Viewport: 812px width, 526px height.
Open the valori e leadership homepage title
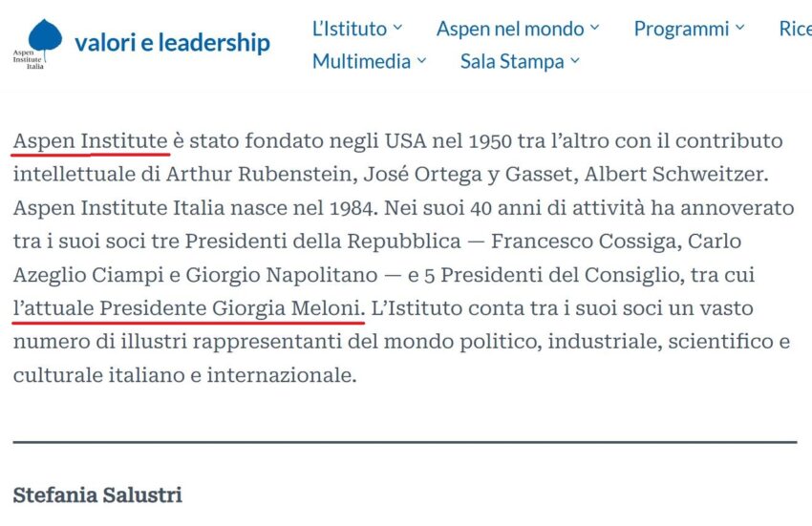pyautogui.click(x=173, y=42)
